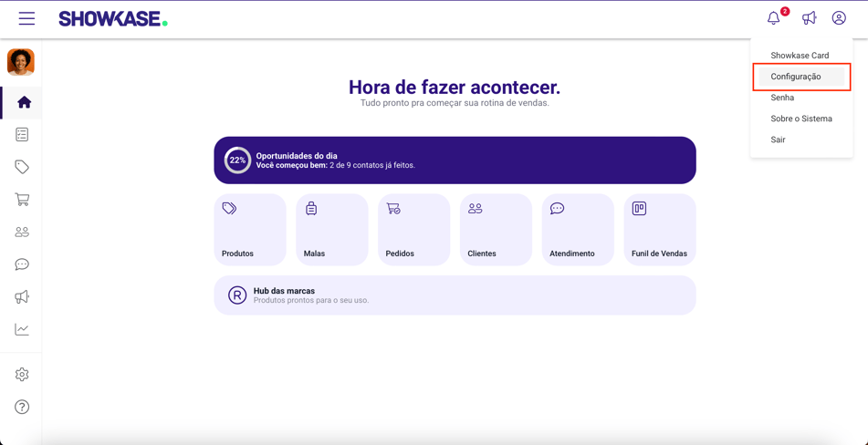Click the user account icon
The width and height of the screenshot is (868, 445).
point(839,18)
